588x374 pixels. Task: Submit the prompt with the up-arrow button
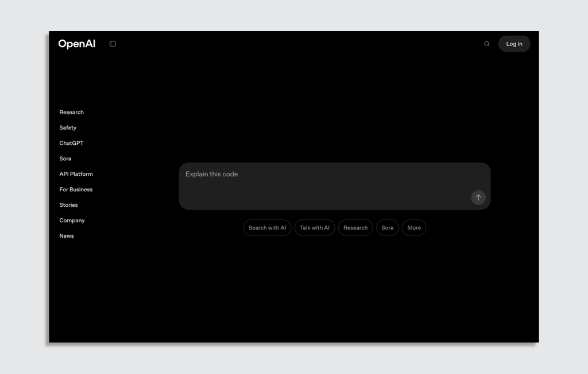[x=478, y=198]
